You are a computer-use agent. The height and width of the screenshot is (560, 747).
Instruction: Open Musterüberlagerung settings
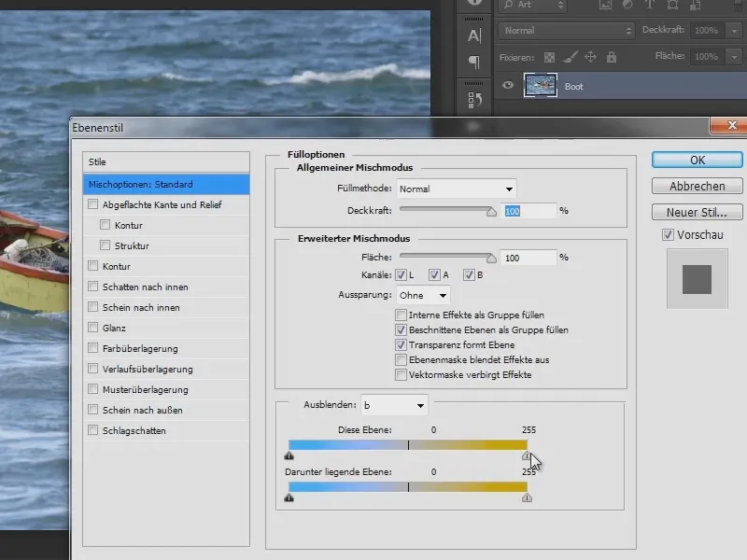tap(146, 389)
